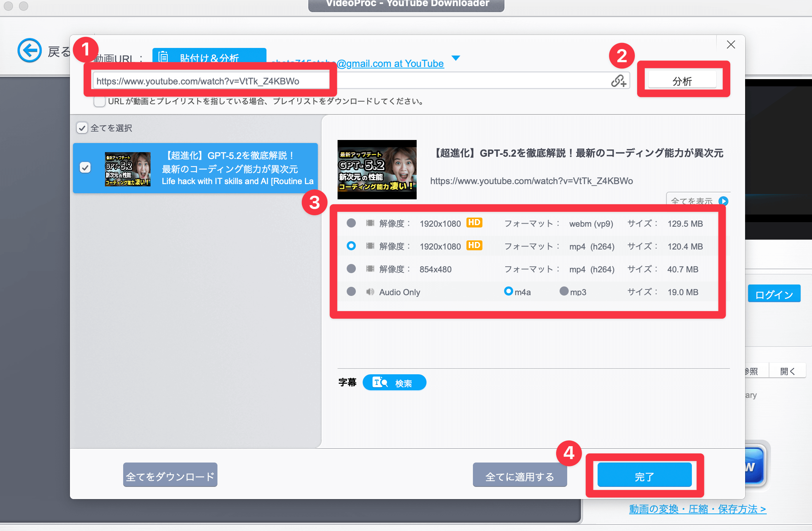Viewport: 812px width, 531px height.
Task: Click the back arrow beside 戻る
Action: tap(29, 50)
